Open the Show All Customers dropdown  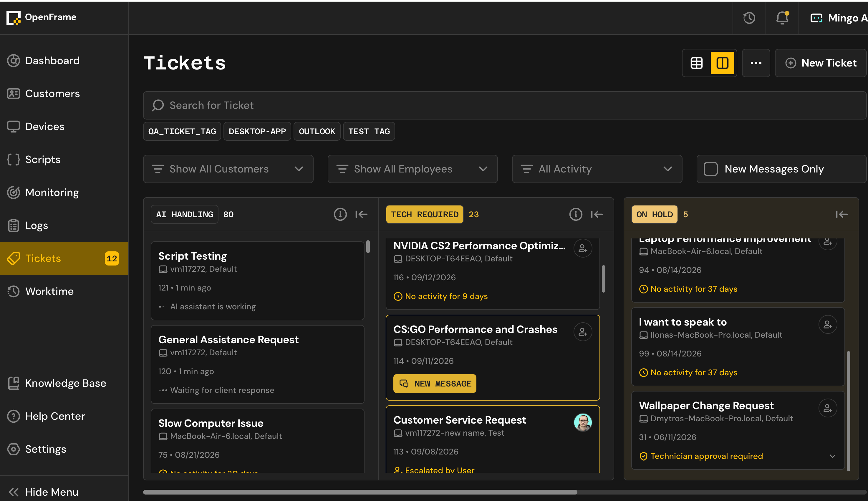(228, 169)
